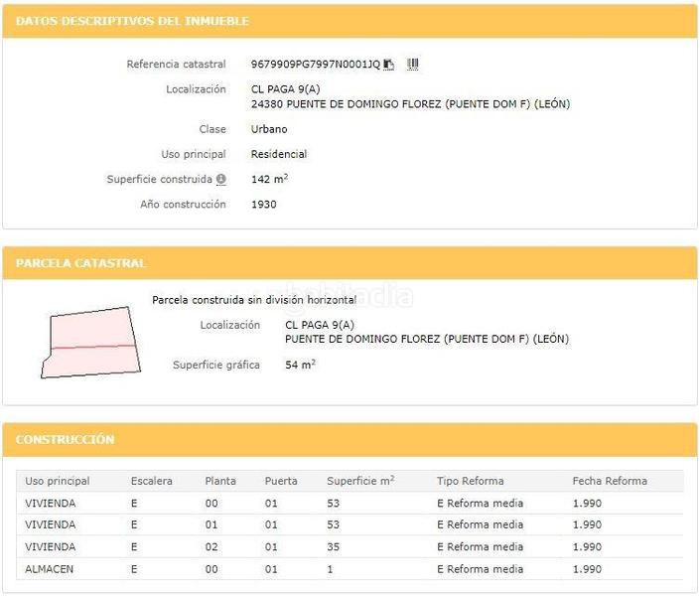
Task: Click the Datos Descriptivos del Inmueble header
Action: click(133, 21)
